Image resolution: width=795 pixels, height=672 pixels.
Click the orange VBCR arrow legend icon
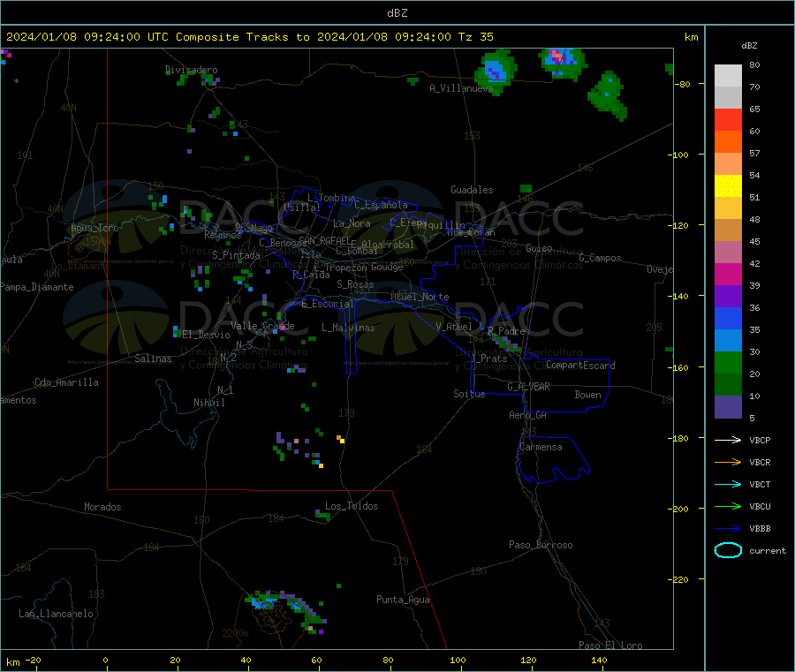(728, 462)
